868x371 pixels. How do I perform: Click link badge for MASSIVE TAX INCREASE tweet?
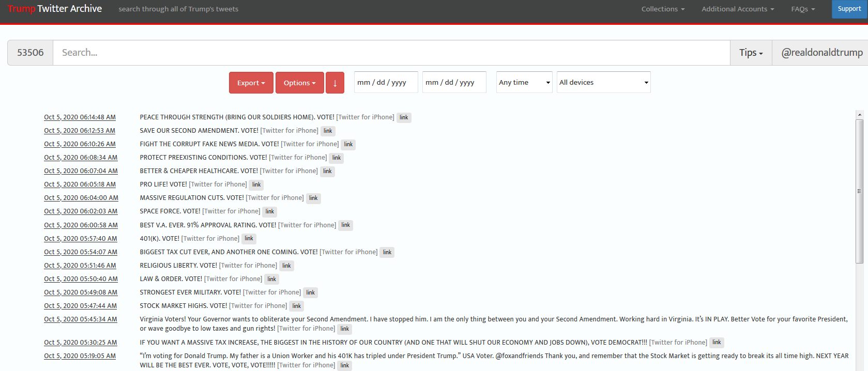(717, 343)
